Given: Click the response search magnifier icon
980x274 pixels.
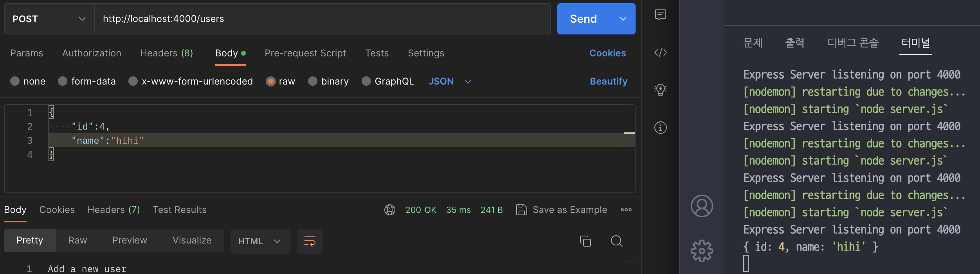Looking at the screenshot, I should pos(617,241).
